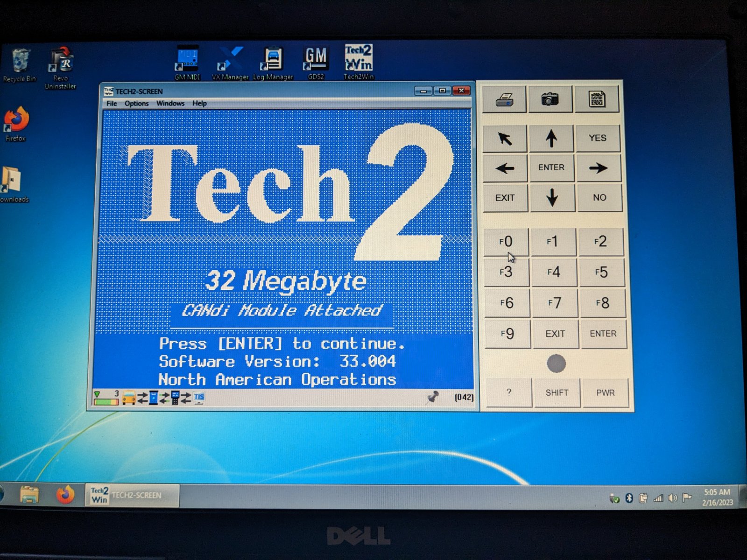Click the Tech2 handheld icon in status bar
This screenshot has width=747, height=560.
[x=175, y=398]
